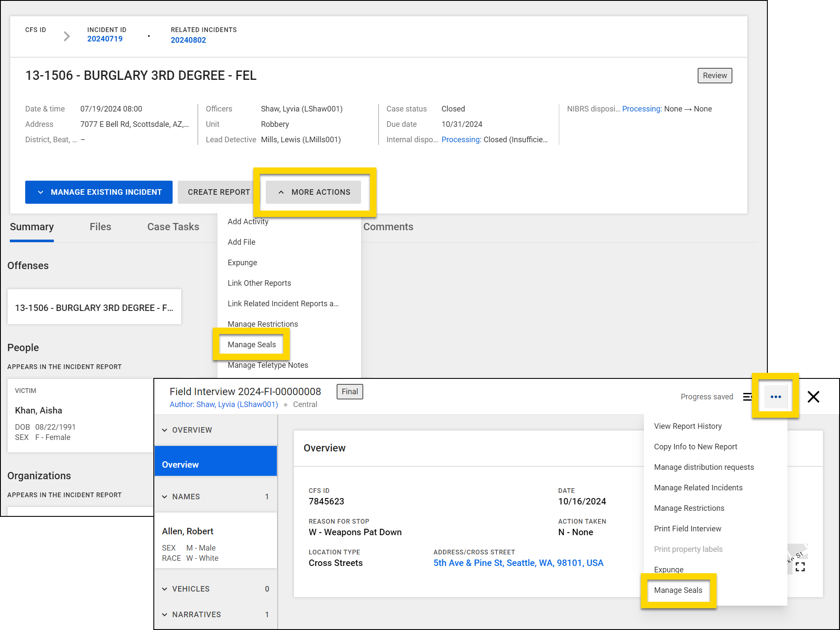Image resolution: width=840 pixels, height=630 pixels.
Task: Choose Expunge in More Actions menu
Action: 289,263
